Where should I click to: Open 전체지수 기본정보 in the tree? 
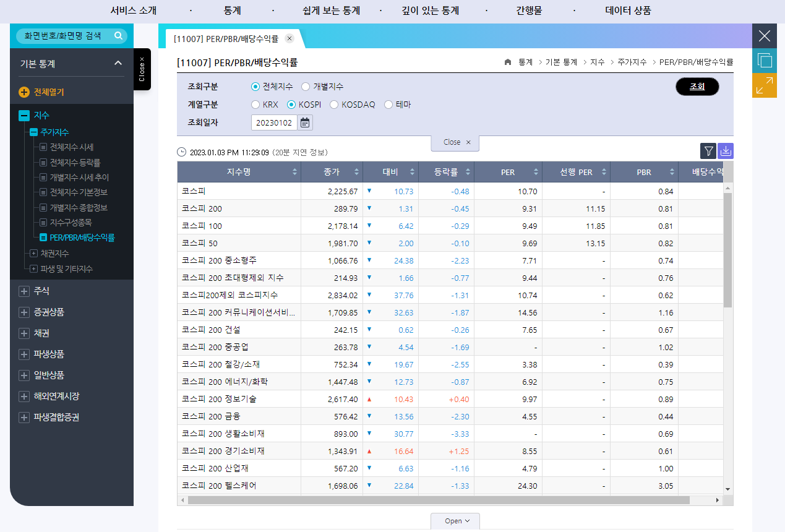pyautogui.click(x=79, y=192)
